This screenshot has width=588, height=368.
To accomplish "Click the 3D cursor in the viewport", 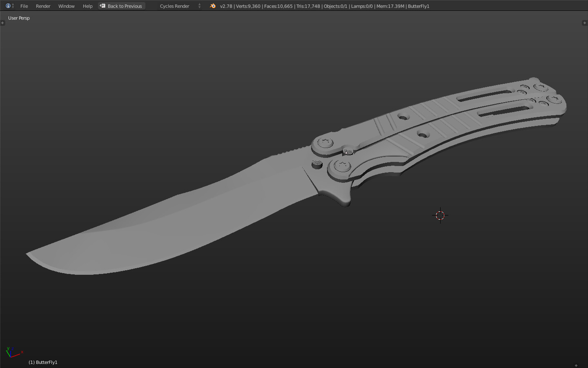I will (x=440, y=215).
